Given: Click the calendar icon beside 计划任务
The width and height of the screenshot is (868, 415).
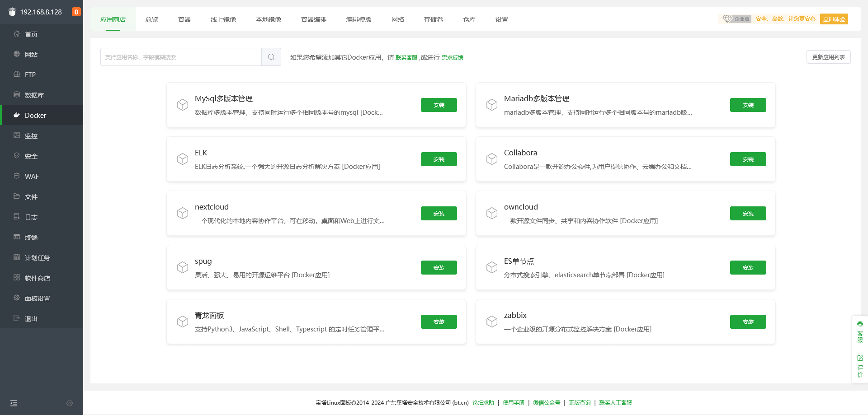Looking at the screenshot, I should coord(17,257).
